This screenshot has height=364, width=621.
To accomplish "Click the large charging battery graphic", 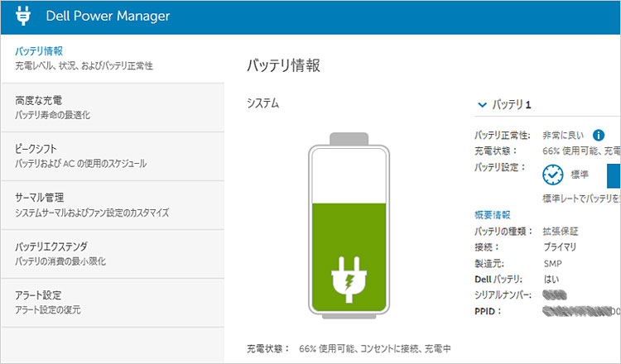I will [x=349, y=226].
